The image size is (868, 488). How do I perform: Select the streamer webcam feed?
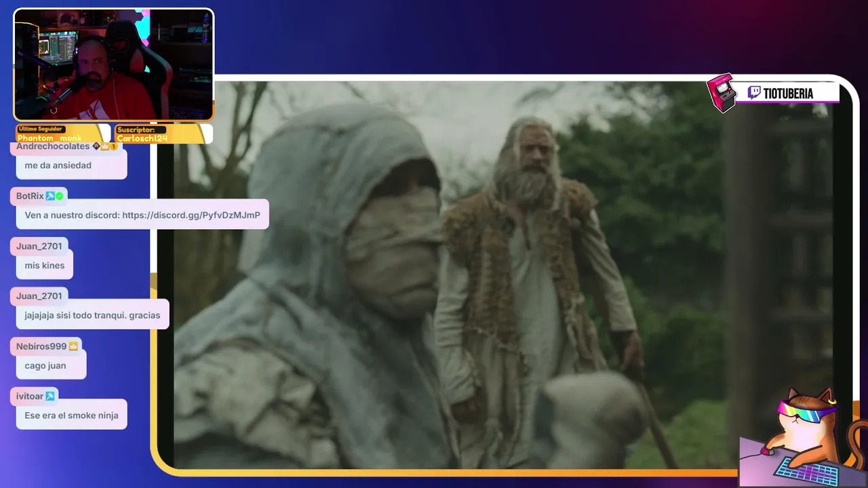[x=114, y=65]
